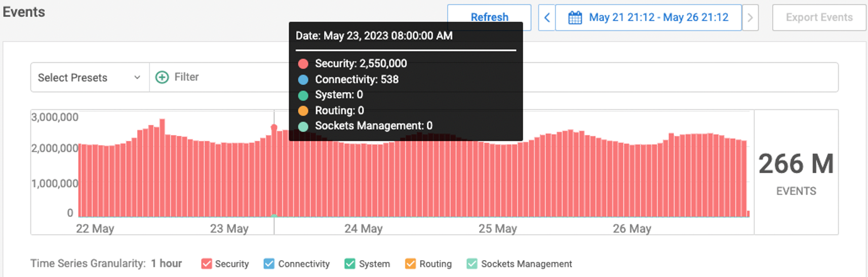Click the 266 M events total
The image size is (868, 277).
tap(796, 164)
